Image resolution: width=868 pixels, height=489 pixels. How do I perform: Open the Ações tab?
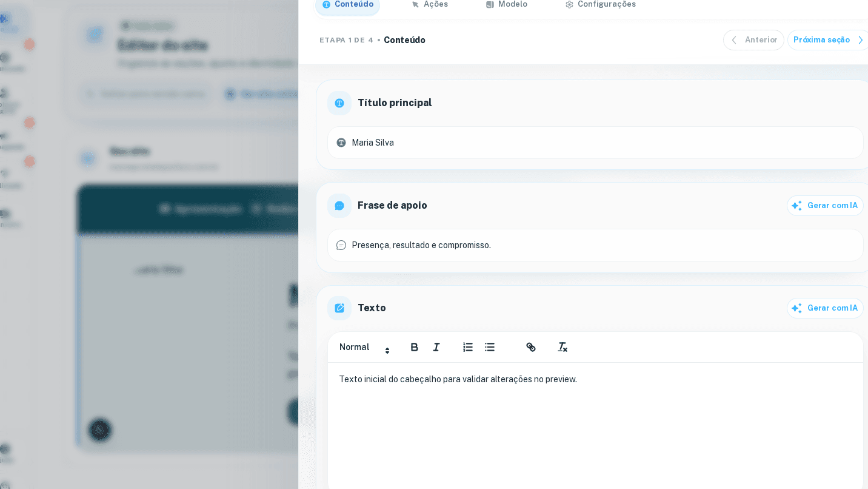tap(430, 5)
